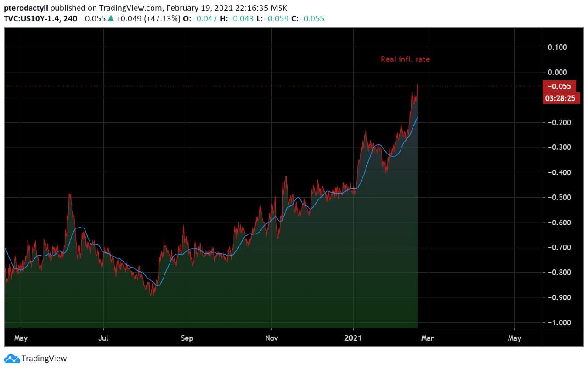The height and width of the screenshot is (370, 588).
Task: Select the red -0.055 current price label
Action: click(x=559, y=86)
